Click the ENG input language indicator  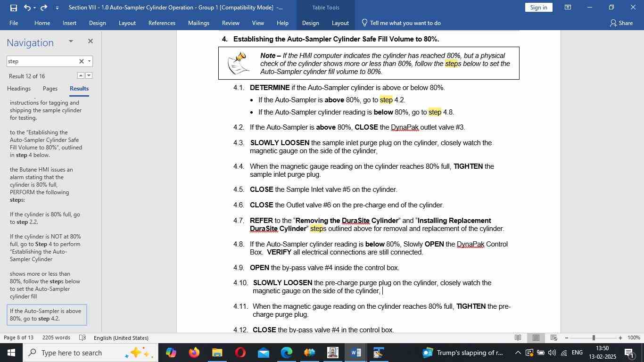click(578, 353)
